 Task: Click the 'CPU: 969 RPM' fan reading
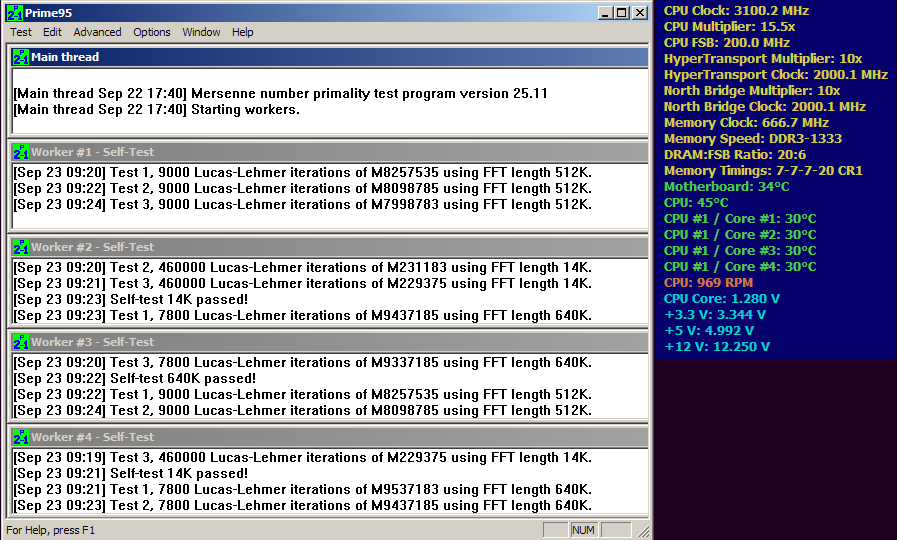click(708, 283)
